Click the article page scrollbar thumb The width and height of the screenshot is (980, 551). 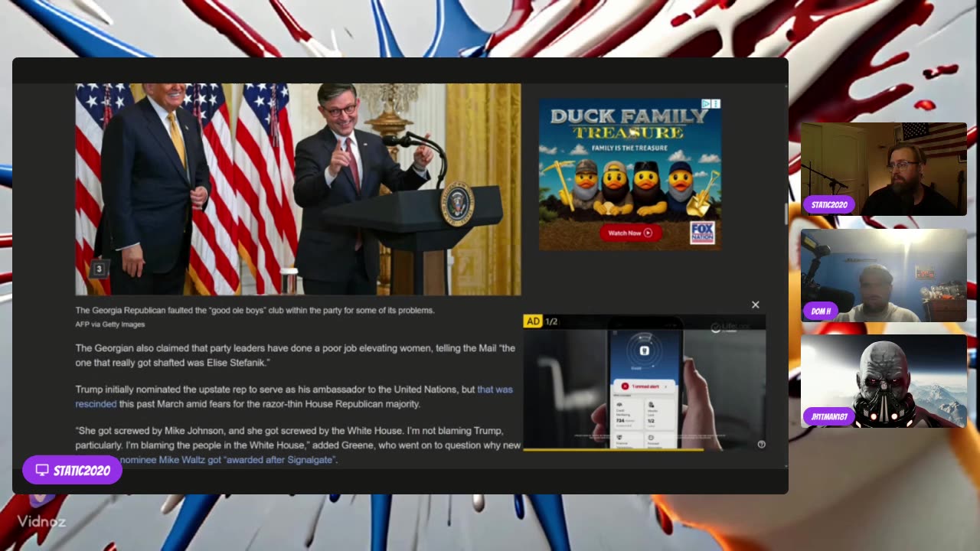785,215
